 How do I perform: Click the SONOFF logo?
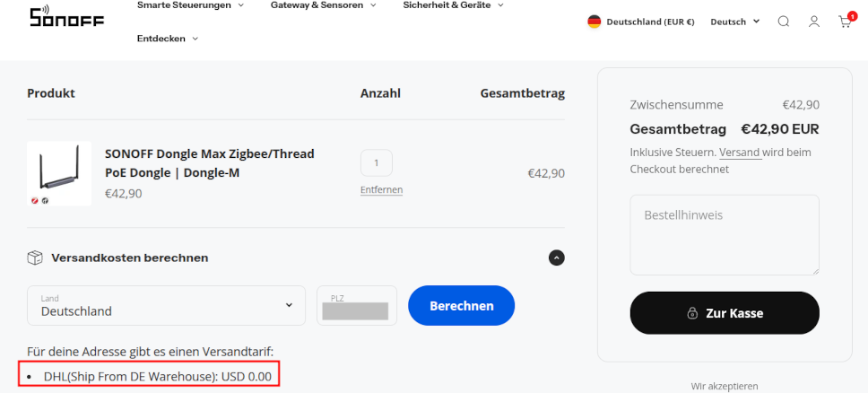pyautogui.click(x=66, y=17)
